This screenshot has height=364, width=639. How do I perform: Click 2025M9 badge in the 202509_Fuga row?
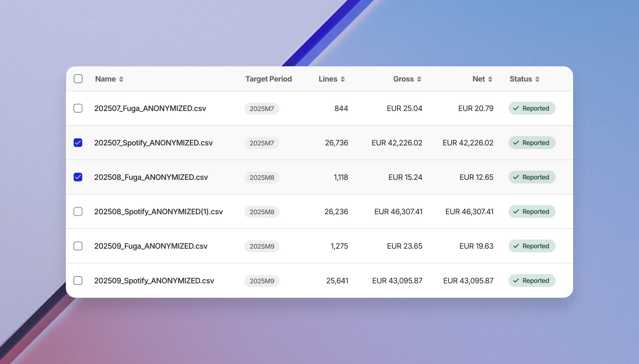pyautogui.click(x=262, y=246)
